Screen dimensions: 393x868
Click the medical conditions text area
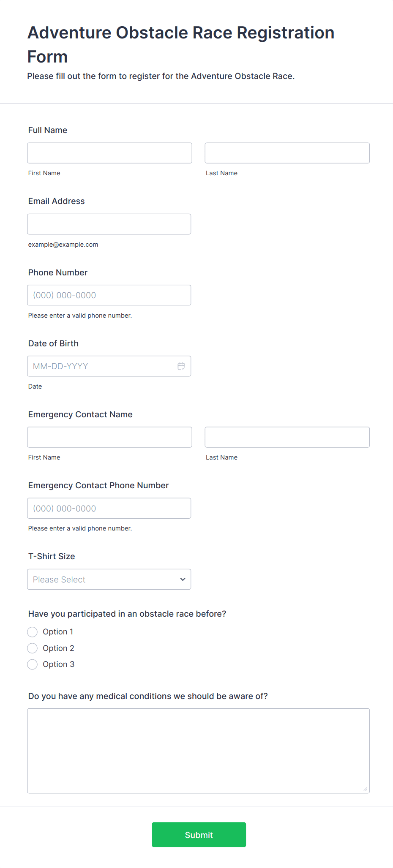(198, 751)
